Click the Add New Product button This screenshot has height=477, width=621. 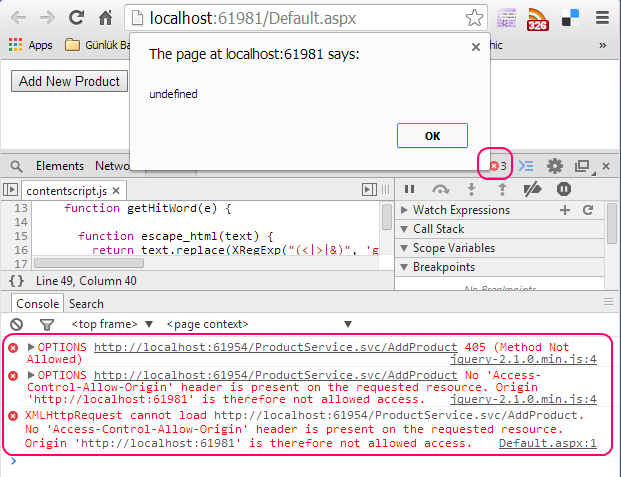[69, 81]
